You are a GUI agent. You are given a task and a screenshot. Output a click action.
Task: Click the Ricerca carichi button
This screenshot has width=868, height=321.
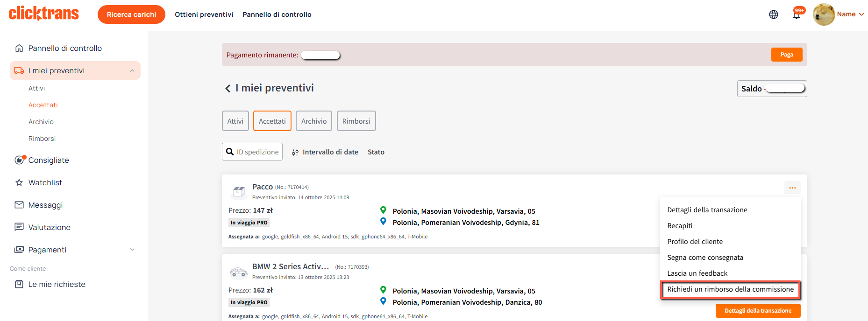(131, 14)
